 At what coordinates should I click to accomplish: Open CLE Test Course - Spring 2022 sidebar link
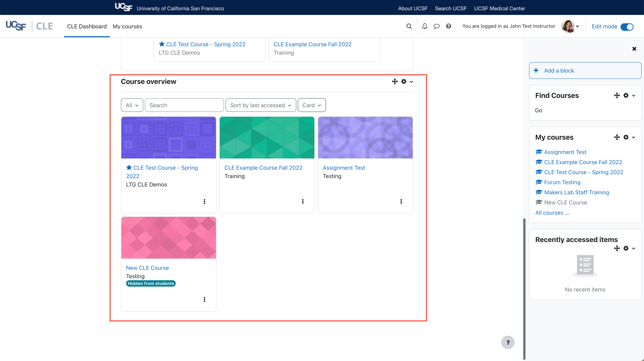583,172
